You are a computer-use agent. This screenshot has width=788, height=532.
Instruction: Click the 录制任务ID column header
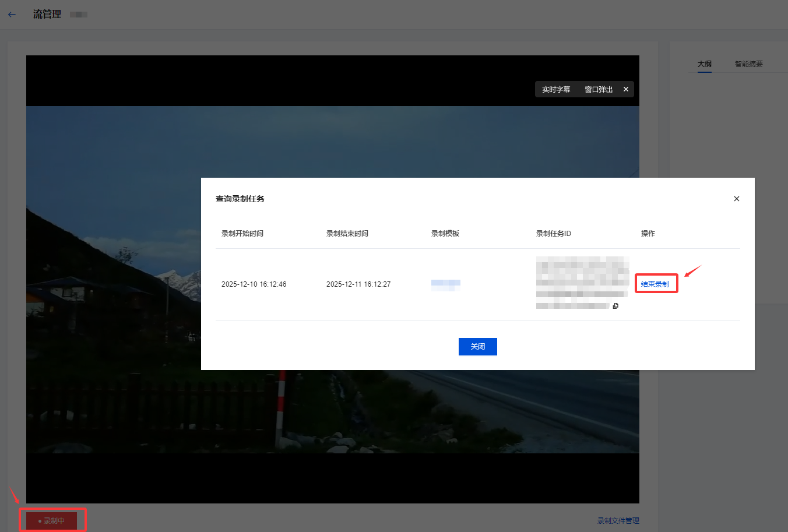tap(554, 234)
